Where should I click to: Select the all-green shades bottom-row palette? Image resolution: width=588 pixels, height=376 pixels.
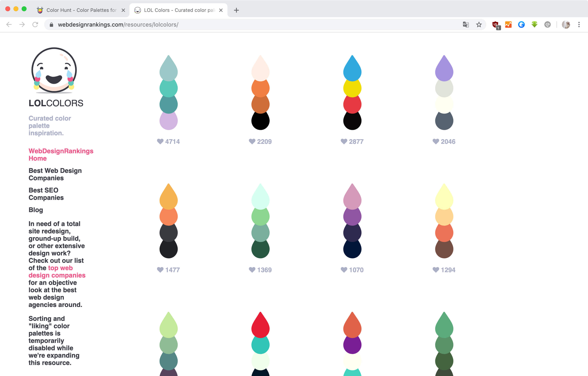444,344
